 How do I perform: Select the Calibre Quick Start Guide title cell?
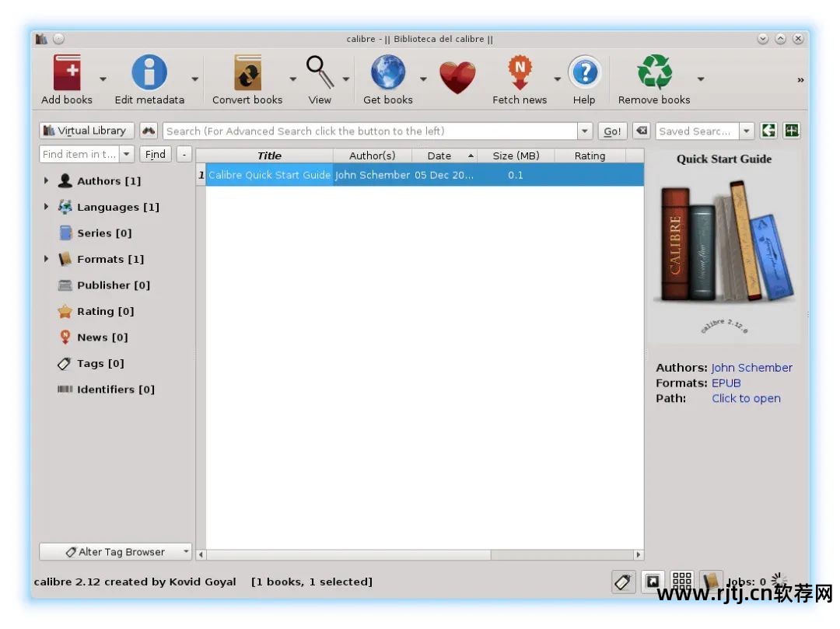pos(269,175)
